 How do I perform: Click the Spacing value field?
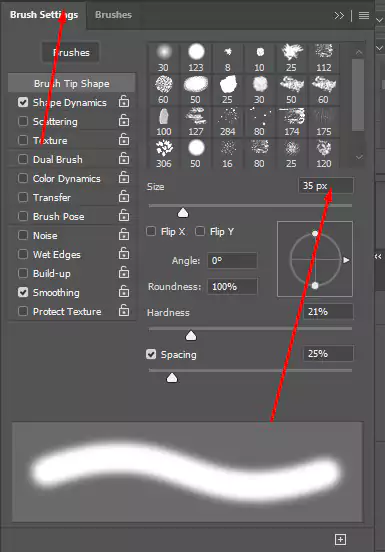click(x=328, y=353)
